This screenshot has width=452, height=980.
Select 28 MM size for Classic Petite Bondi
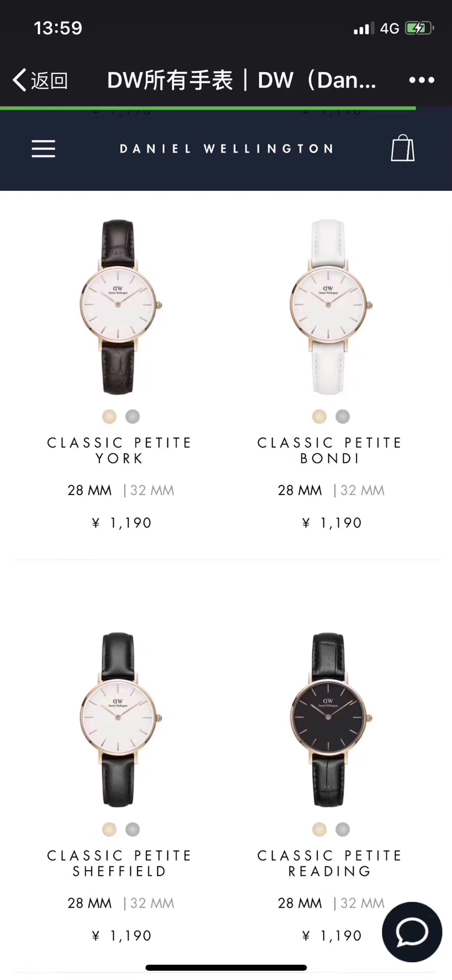[300, 491]
